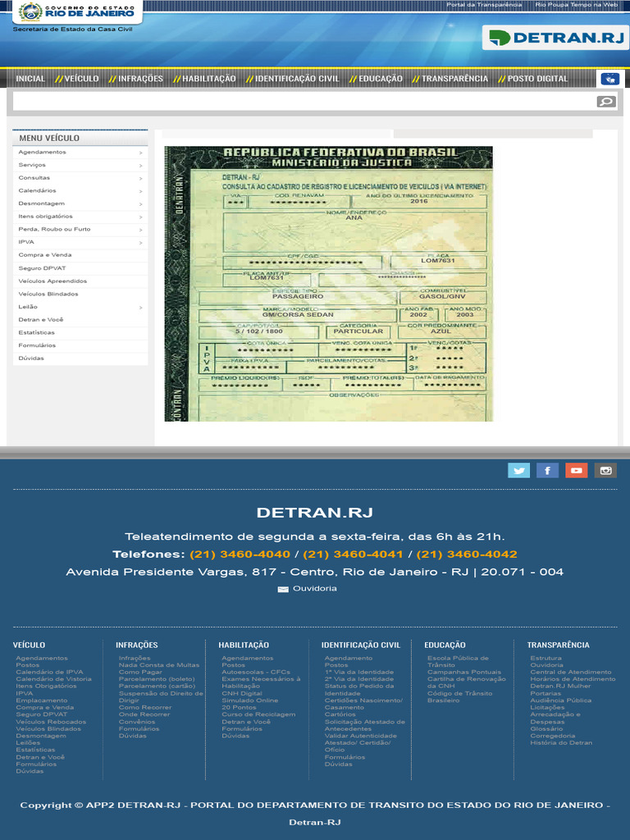Click Rio Poupa Tempo na Web link
The height and width of the screenshot is (840, 630).
point(577,5)
